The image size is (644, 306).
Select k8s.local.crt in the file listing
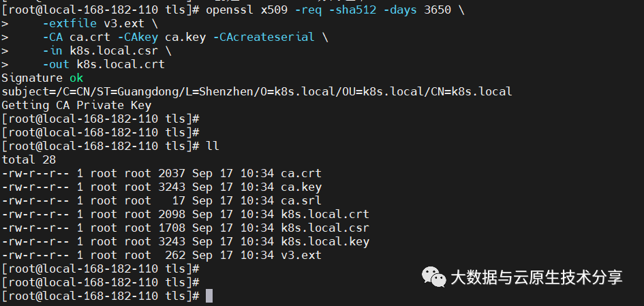(x=324, y=214)
